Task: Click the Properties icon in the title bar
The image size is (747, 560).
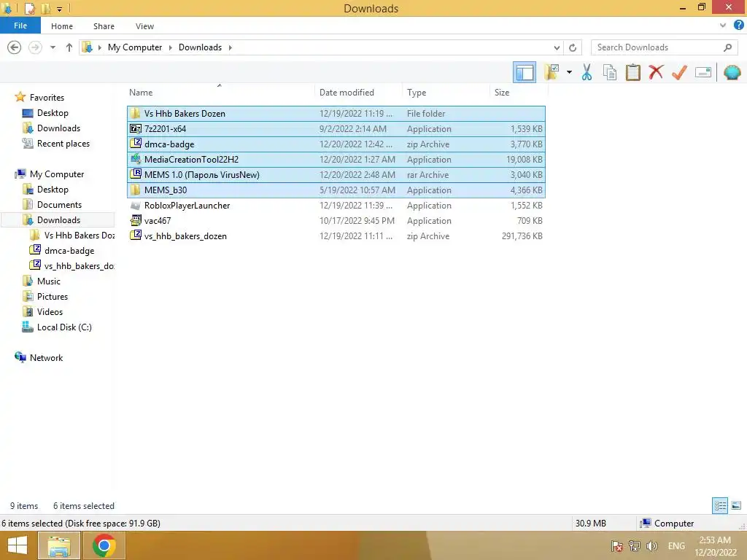Action: point(29,8)
